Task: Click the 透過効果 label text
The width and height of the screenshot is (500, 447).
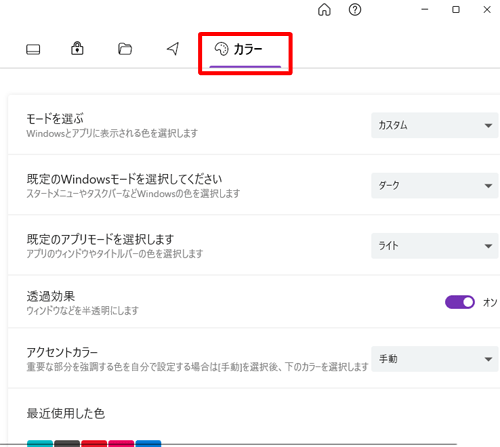Action: pyautogui.click(x=51, y=296)
